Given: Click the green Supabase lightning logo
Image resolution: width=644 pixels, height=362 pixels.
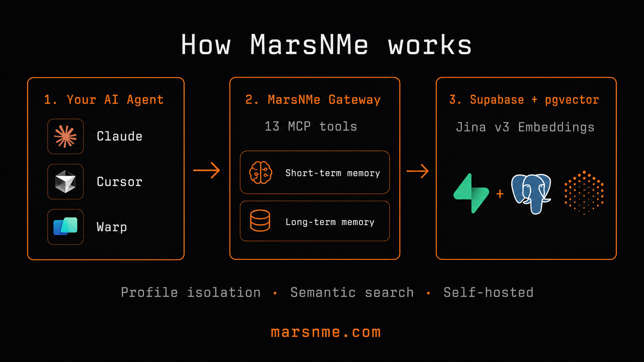Looking at the screenshot, I should [471, 193].
